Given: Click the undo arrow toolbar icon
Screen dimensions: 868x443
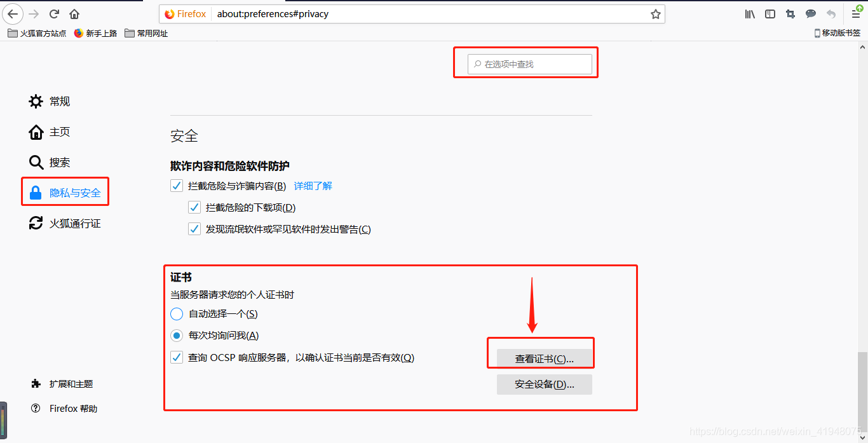Looking at the screenshot, I should 831,14.
